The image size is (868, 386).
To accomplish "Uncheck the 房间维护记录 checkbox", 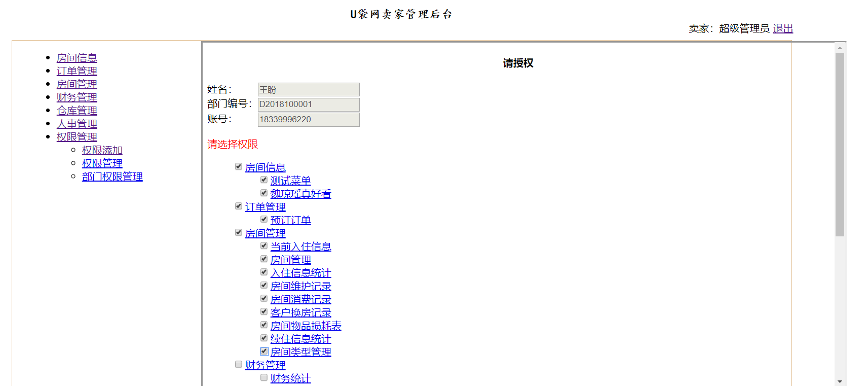I will tap(264, 285).
